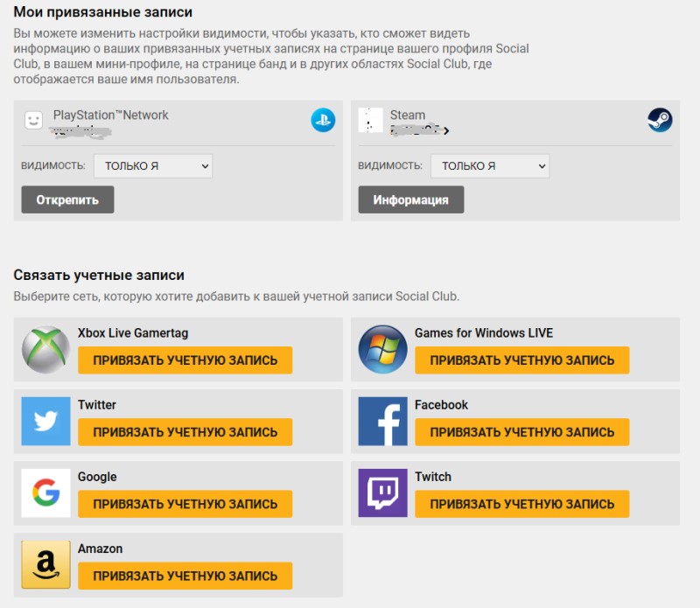Click Информация button for Steam
Screen dimensions: 700x608
coord(410,200)
